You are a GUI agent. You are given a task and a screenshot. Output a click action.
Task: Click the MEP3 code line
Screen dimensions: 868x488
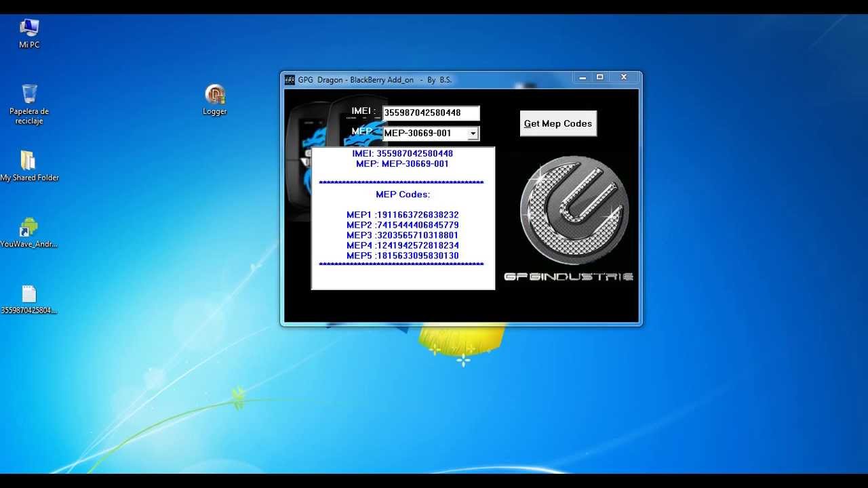point(403,235)
